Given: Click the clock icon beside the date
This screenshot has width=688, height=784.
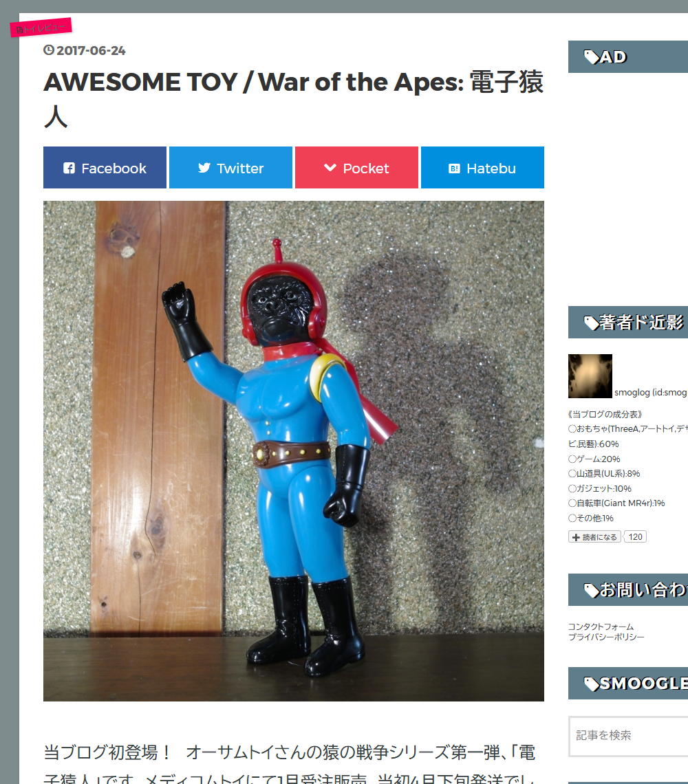Looking at the screenshot, I should (49, 50).
